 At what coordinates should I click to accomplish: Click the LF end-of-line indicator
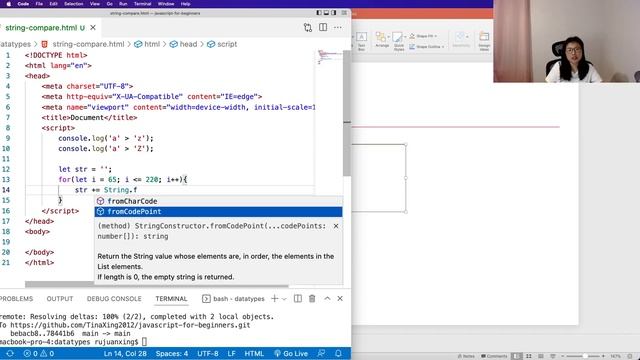pyautogui.click(x=231, y=353)
